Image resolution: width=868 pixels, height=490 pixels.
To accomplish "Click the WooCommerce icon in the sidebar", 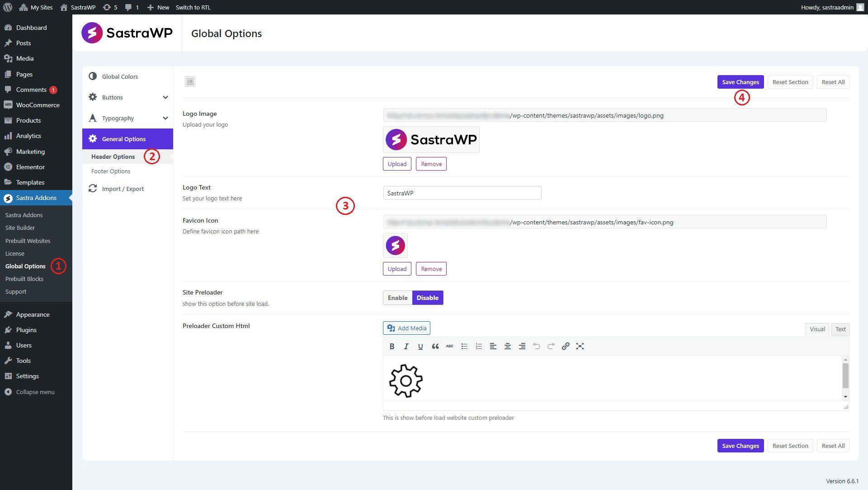I will [x=8, y=105].
